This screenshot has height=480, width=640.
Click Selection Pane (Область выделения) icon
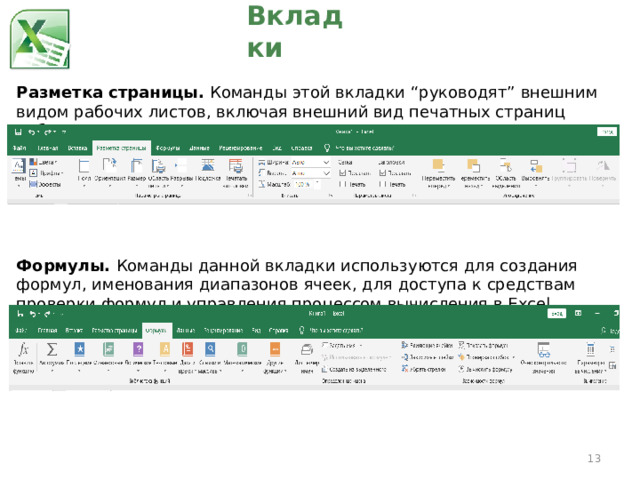coord(506,166)
